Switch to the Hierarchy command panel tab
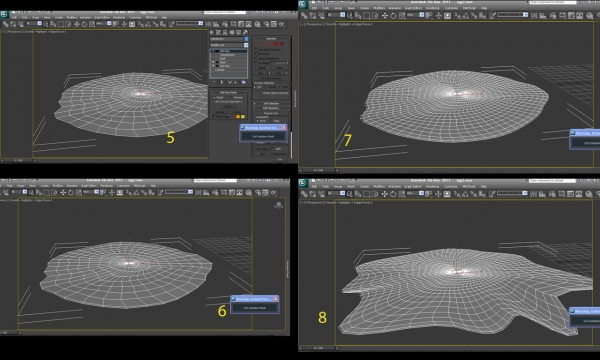 coord(225,33)
